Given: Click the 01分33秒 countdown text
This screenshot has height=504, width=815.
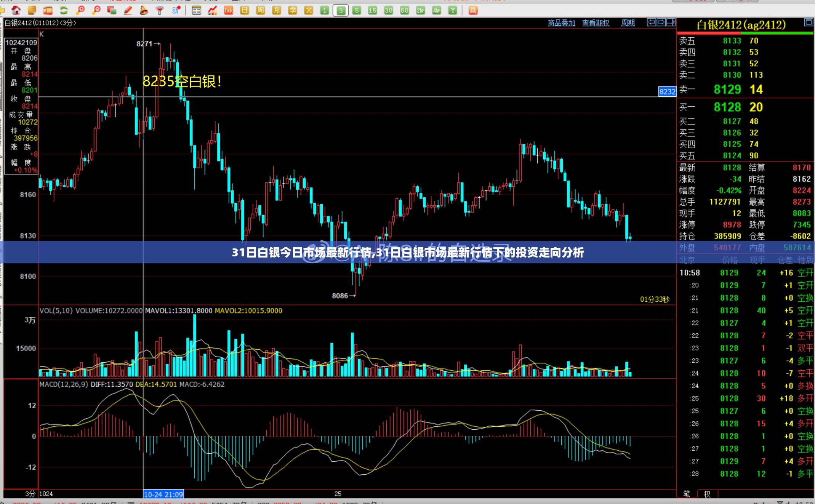Looking at the screenshot, I should (655, 299).
